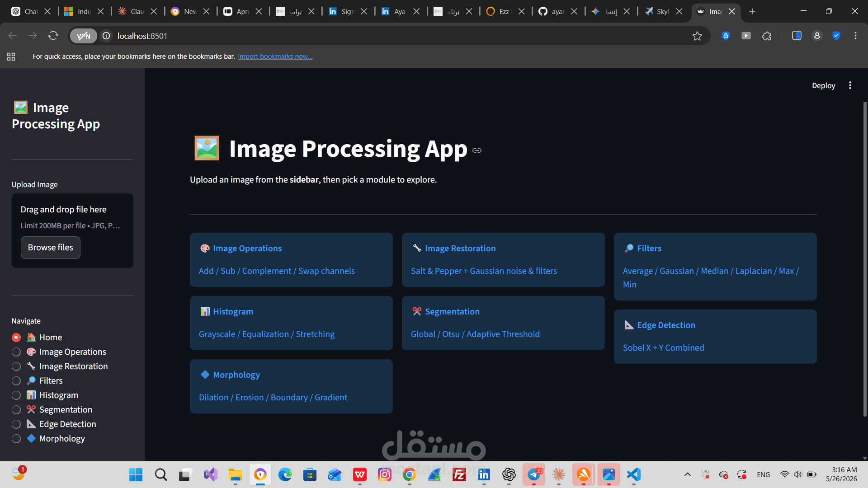
Task: Open the Segmentation module card
Action: click(503, 323)
